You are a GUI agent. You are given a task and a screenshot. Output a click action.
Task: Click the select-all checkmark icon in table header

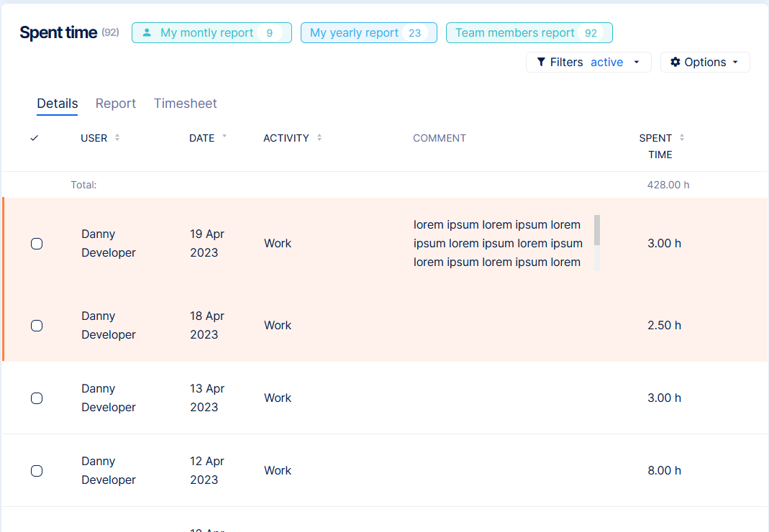coord(35,138)
